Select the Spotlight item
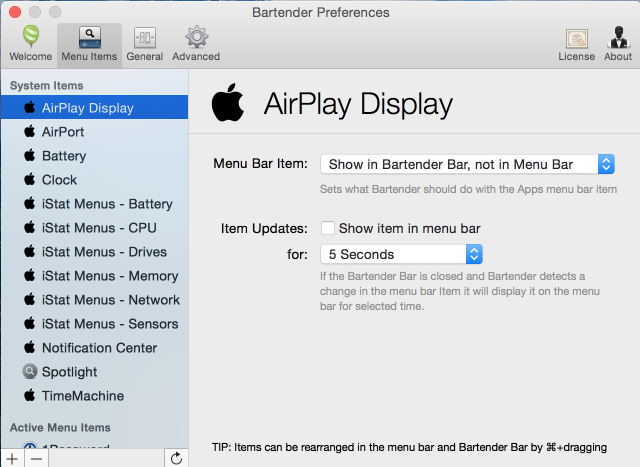The width and height of the screenshot is (640, 467). [94, 372]
